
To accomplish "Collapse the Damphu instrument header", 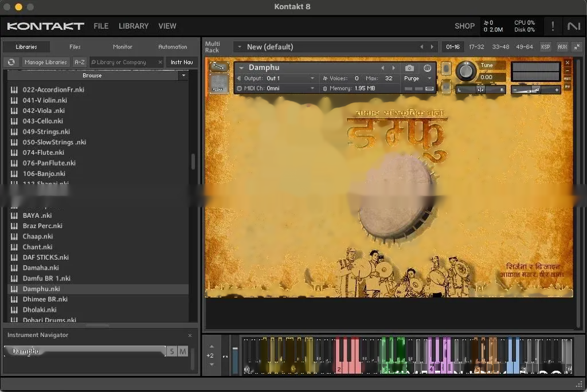I will pos(241,68).
